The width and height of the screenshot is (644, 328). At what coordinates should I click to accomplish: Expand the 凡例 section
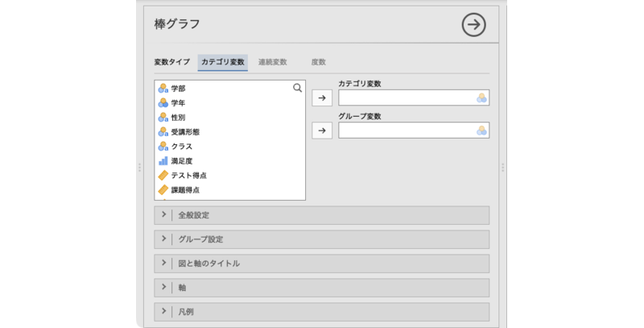[321, 312]
